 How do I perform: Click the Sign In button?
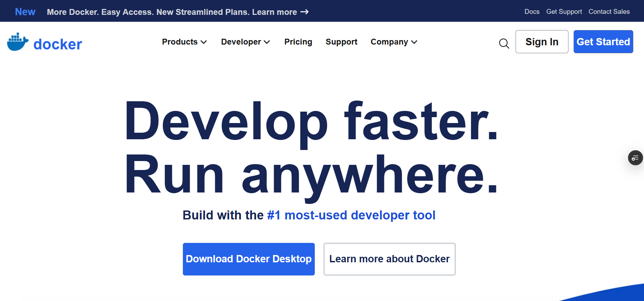coord(542,41)
